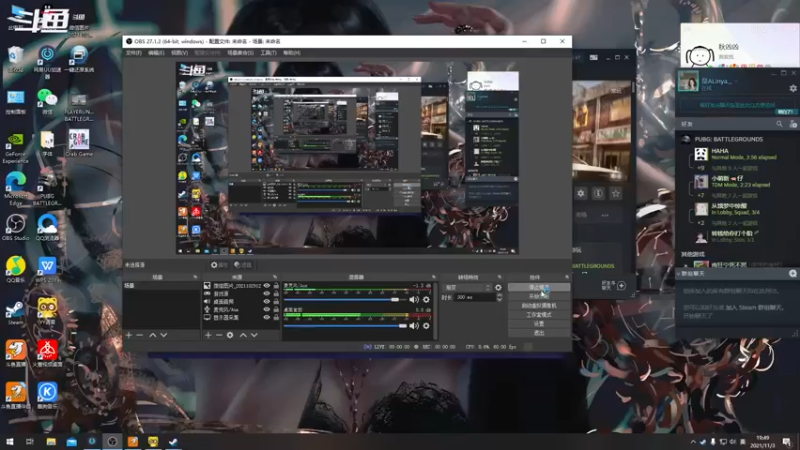Open source properties gear in sources toolbar
Image resolution: width=800 pixels, height=450 pixels.
230,335
